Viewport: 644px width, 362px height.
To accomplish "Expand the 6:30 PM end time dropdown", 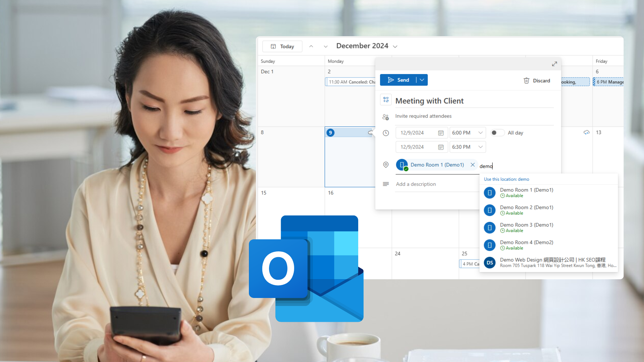I will pyautogui.click(x=480, y=147).
